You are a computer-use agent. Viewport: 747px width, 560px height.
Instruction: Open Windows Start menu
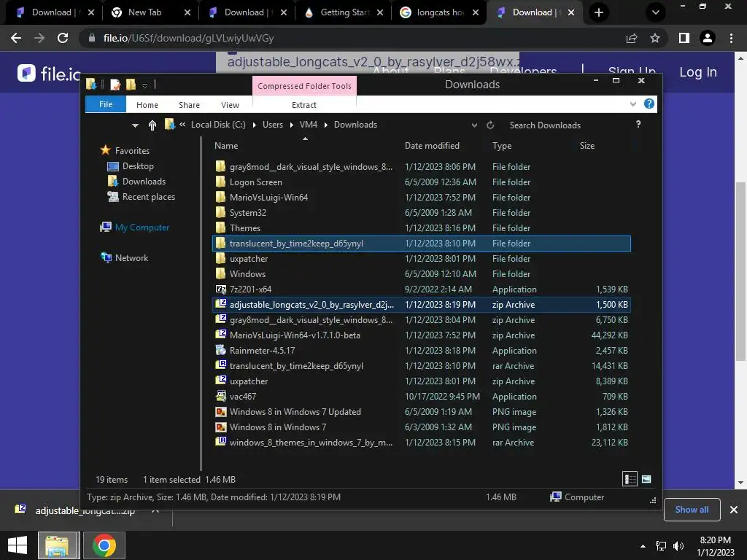18,545
